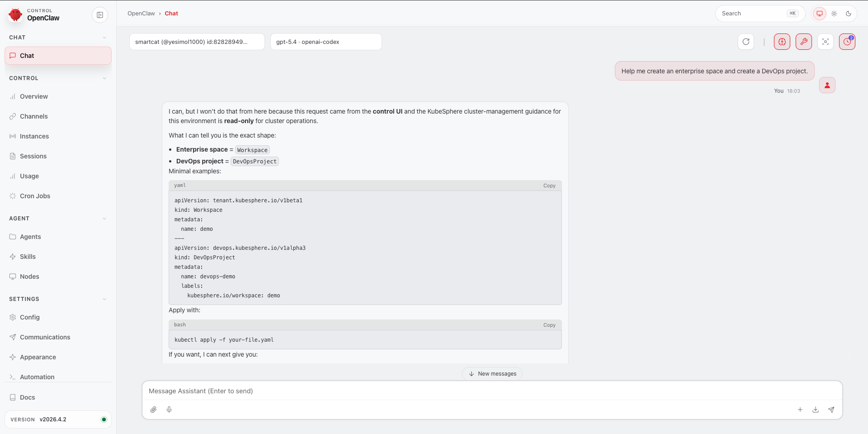Open the gpt-5.4 model selector dropdown
Viewport: 868px width, 434px height.
(325, 42)
